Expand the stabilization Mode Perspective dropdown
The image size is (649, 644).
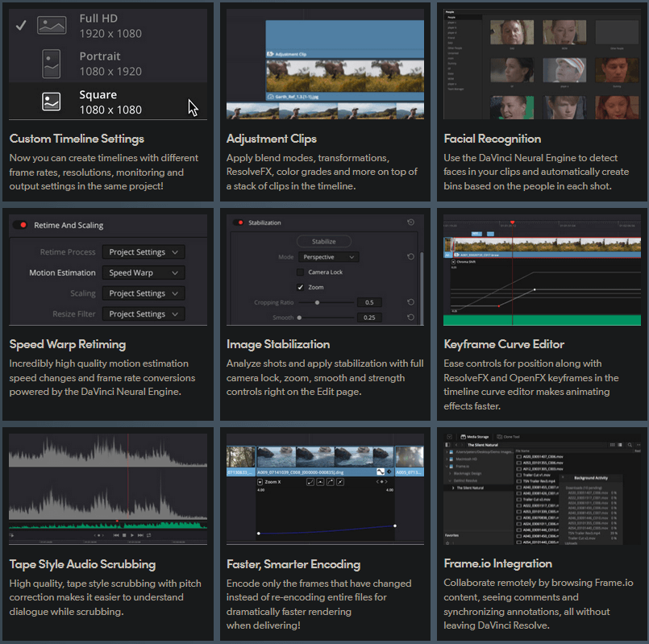click(x=328, y=257)
